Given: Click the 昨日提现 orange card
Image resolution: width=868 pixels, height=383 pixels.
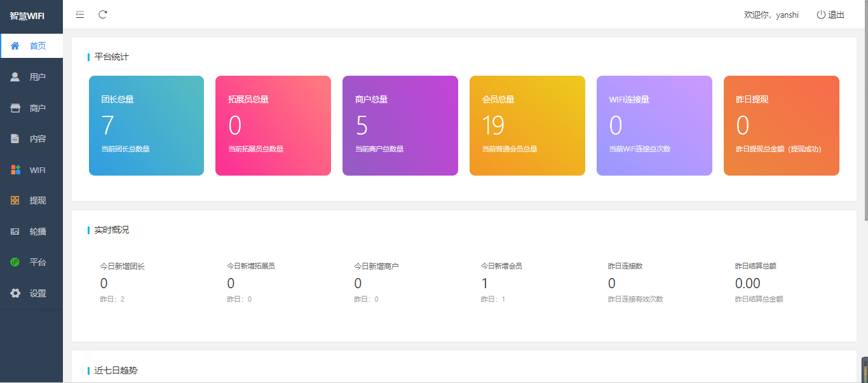Looking at the screenshot, I should [782, 125].
